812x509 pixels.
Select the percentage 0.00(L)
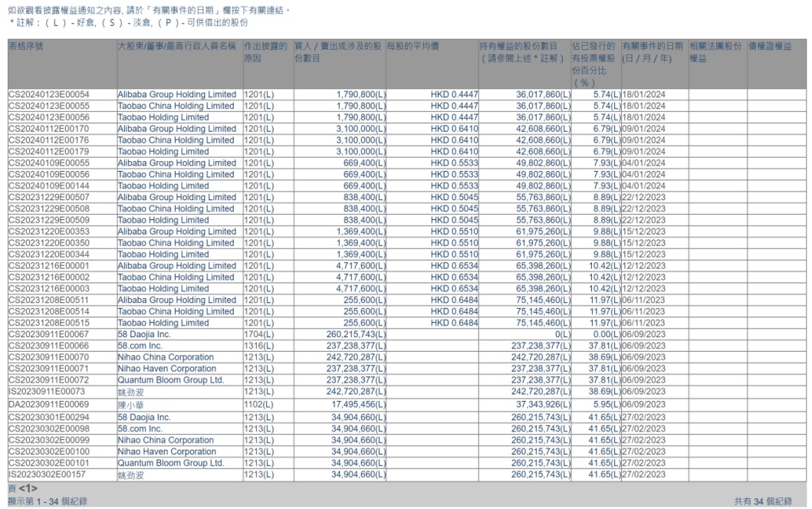tap(607, 334)
